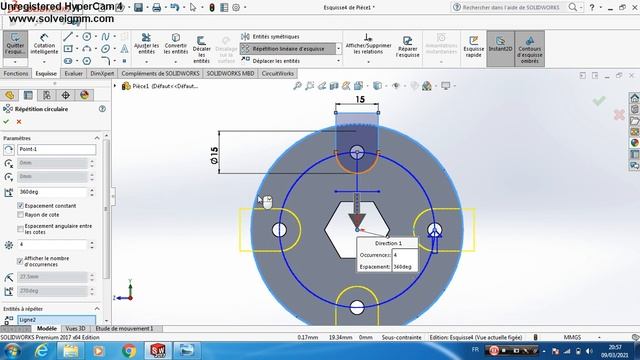
Task: Select the sketch Text tool
Action: pos(124,49)
